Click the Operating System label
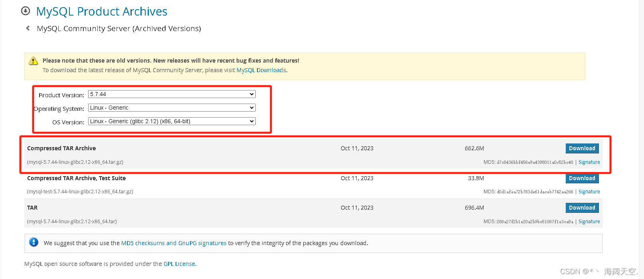The height and width of the screenshot is (279, 644). click(x=59, y=109)
